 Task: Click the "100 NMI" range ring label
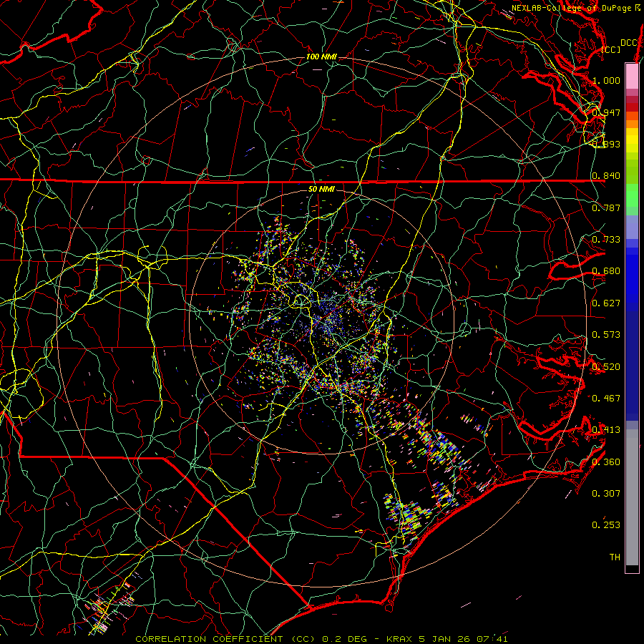tap(321, 57)
